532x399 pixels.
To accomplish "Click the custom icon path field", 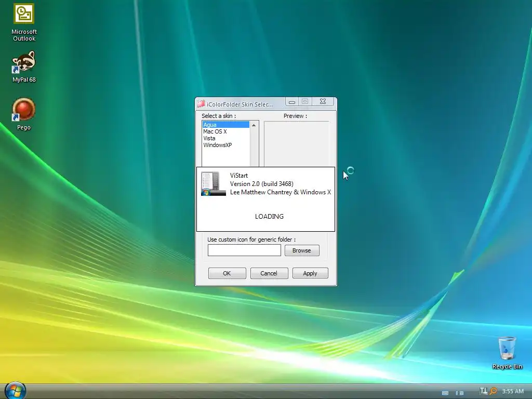I will coord(244,250).
